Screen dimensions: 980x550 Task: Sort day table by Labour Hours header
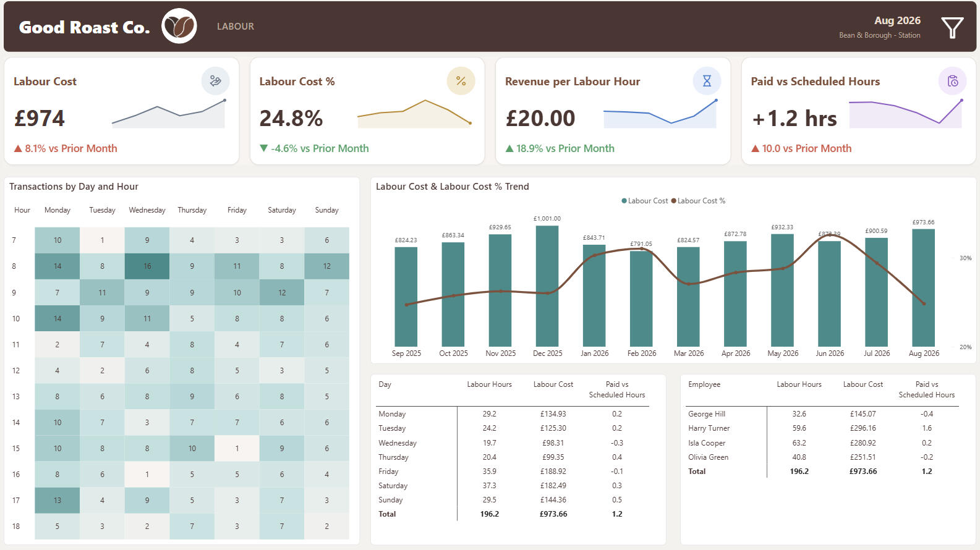489,384
